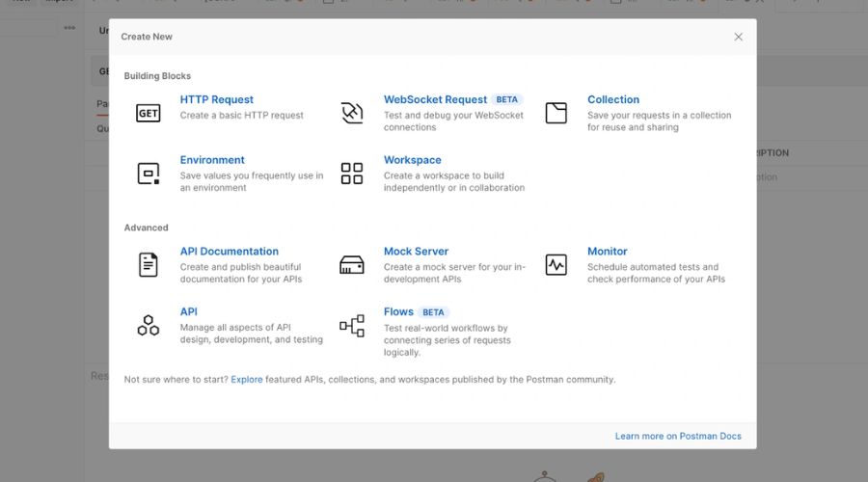Screen dimensions: 868x482
Task: Close the Create New dialog
Action: pos(738,37)
